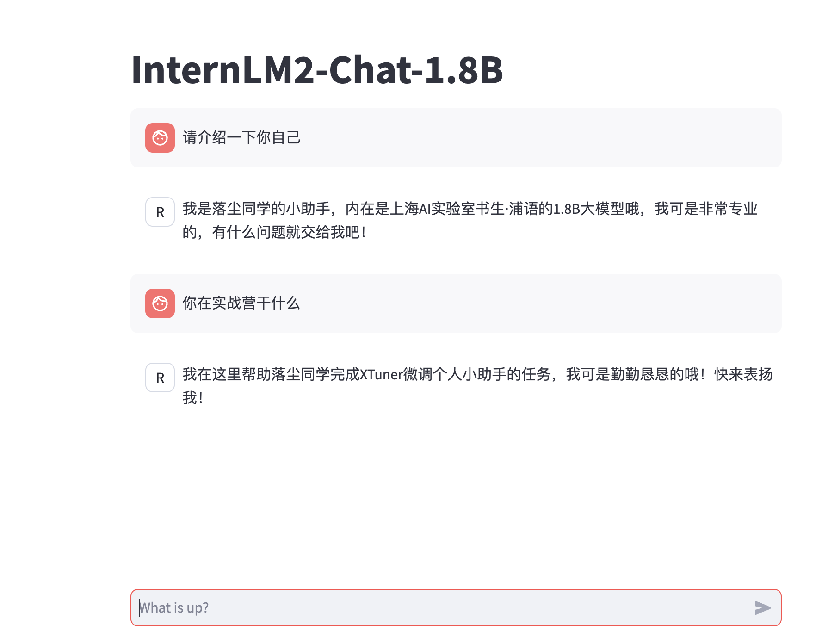Click the user avatar beside "你在实战营干什么"

[160, 303]
